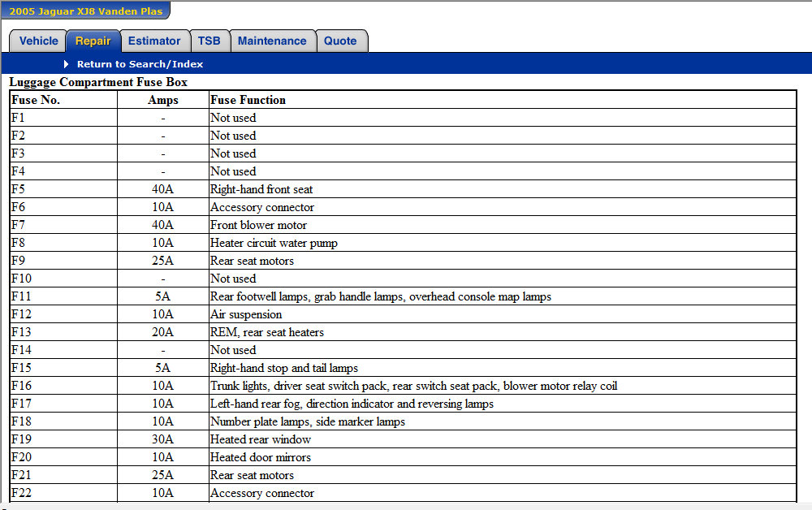Click the 2005 Jaguar XJ8 Vanden Plas title
The height and width of the screenshot is (510, 812).
86,11
